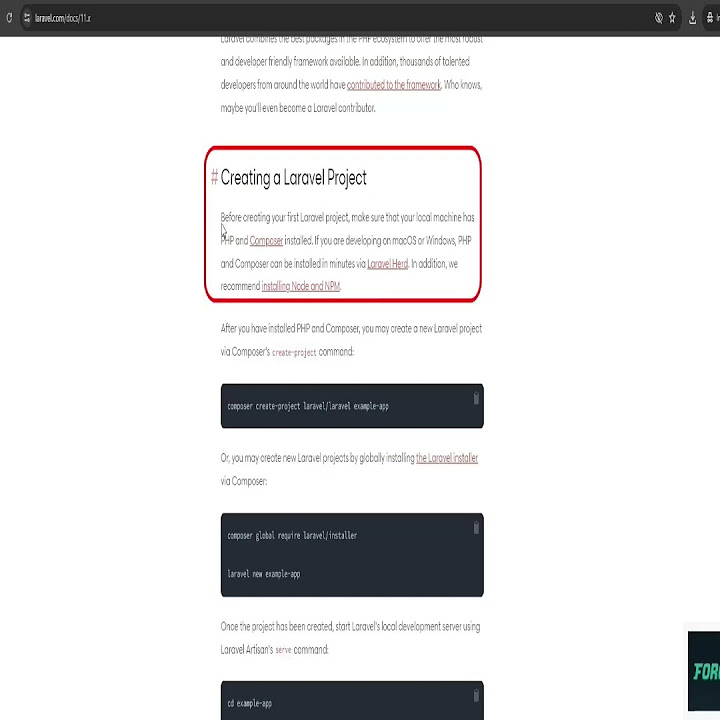Click the 'laravel new example-app' line
This screenshot has width=720, height=720.
(x=264, y=574)
